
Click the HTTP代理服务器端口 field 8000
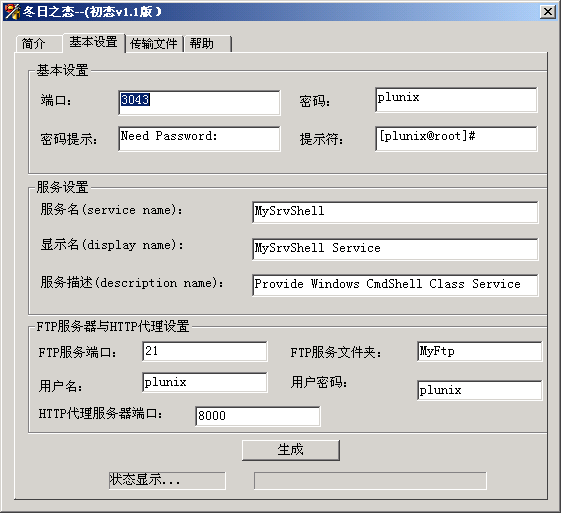point(258,416)
